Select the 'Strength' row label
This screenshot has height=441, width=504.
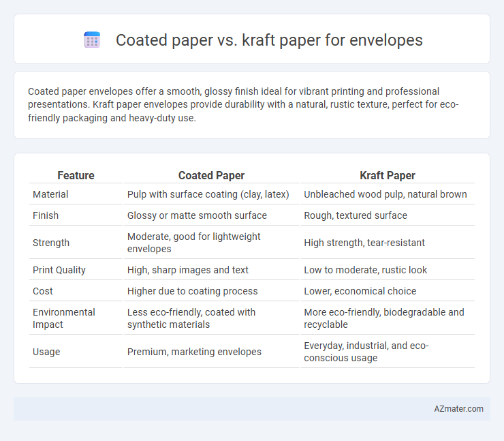coord(51,243)
